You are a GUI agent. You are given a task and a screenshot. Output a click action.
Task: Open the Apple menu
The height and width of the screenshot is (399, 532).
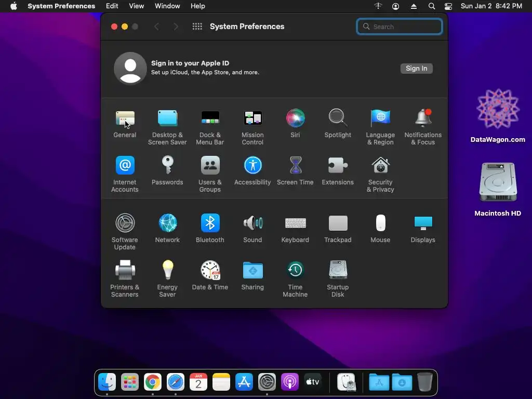[14, 6]
